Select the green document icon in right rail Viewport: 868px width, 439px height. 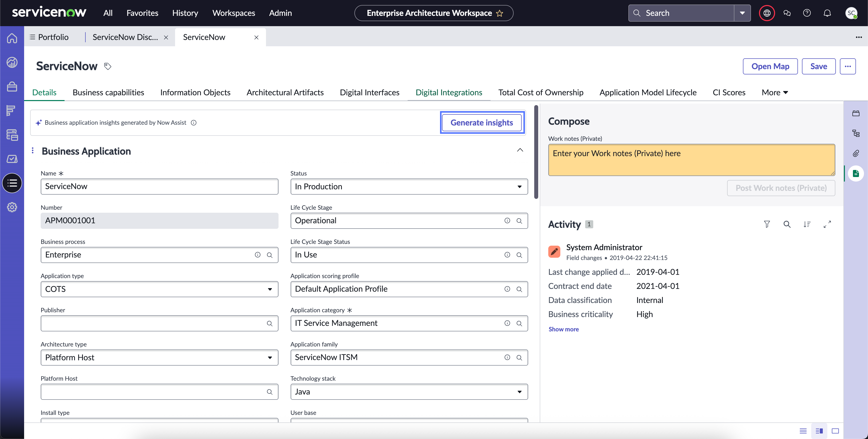click(856, 174)
